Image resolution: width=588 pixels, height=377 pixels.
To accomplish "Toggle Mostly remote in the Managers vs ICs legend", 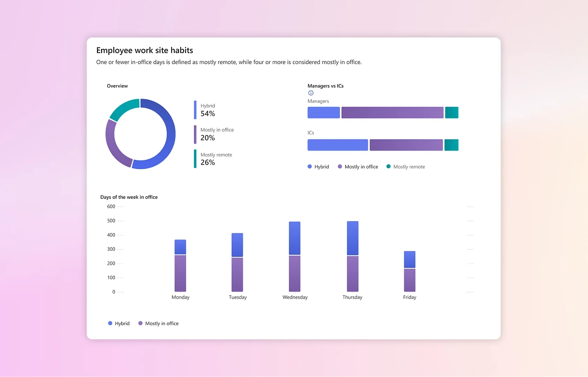I will 406,167.
